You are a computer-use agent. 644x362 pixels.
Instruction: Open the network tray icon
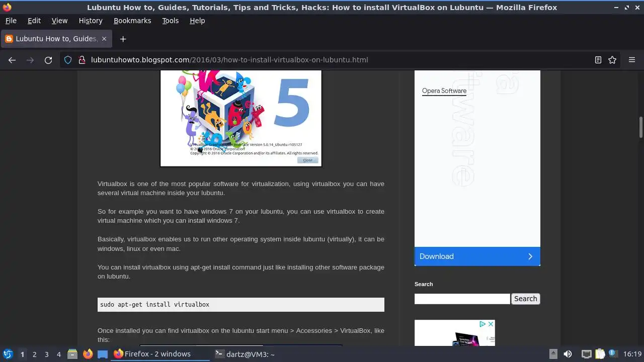[x=586, y=354]
